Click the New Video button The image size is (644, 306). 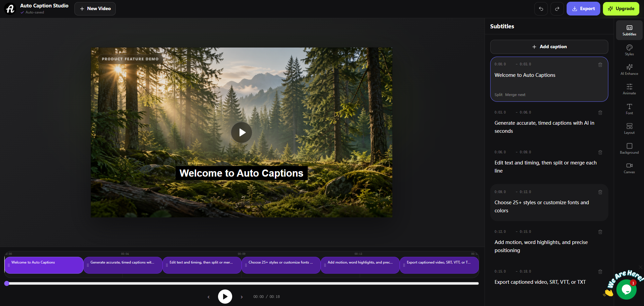coord(95,9)
